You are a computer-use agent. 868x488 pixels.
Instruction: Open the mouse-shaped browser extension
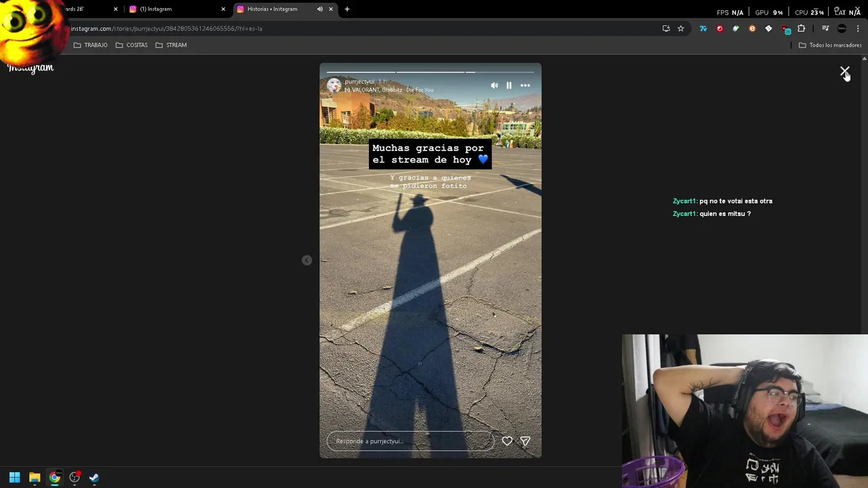[x=736, y=28]
